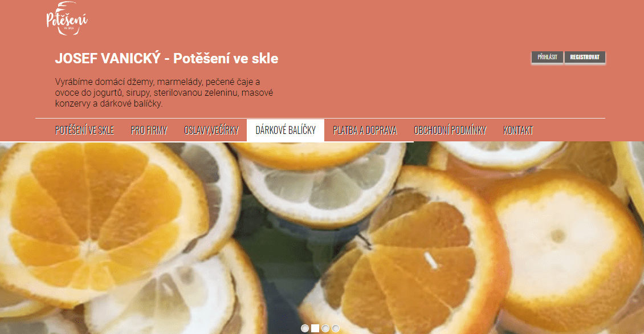This screenshot has width=644, height=334.
Task: Open the Dárkové balíčky tab
Action: 286,130
